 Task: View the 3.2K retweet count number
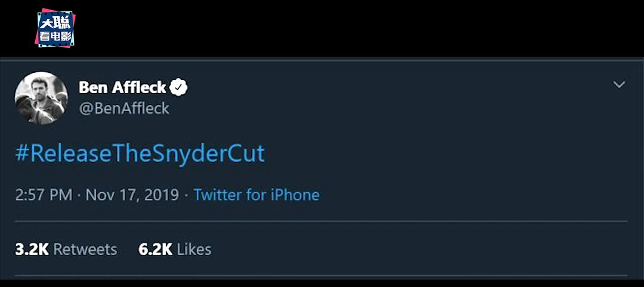click(32, 249)
